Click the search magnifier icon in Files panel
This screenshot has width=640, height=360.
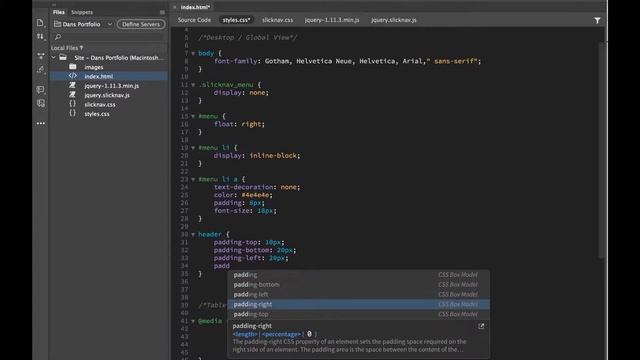point(58,37)
